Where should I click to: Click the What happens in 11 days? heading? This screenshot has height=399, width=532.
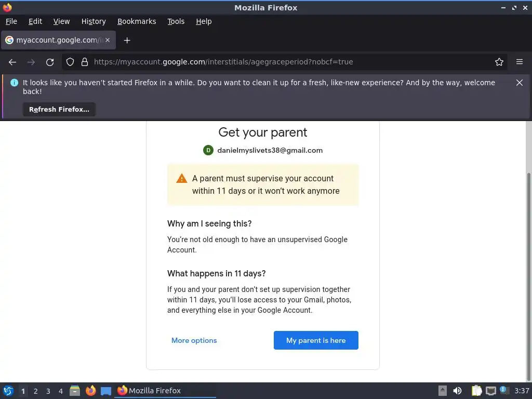(217, 273)
